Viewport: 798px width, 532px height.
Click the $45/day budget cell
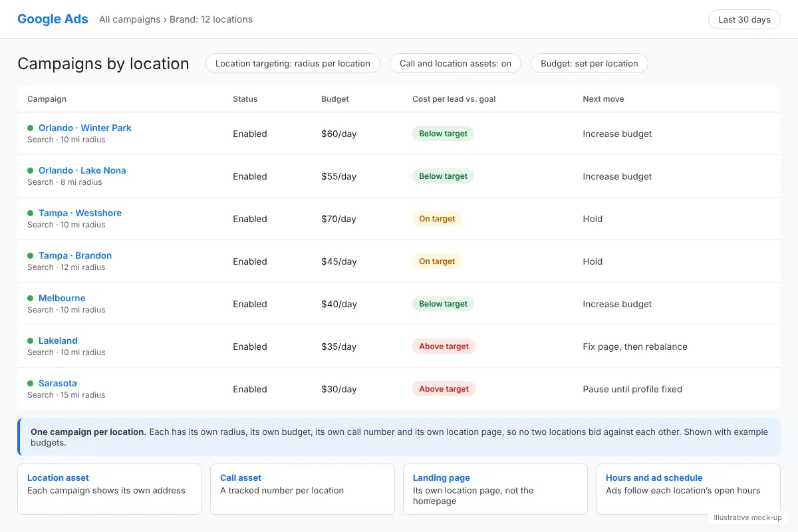pos(339,261)
